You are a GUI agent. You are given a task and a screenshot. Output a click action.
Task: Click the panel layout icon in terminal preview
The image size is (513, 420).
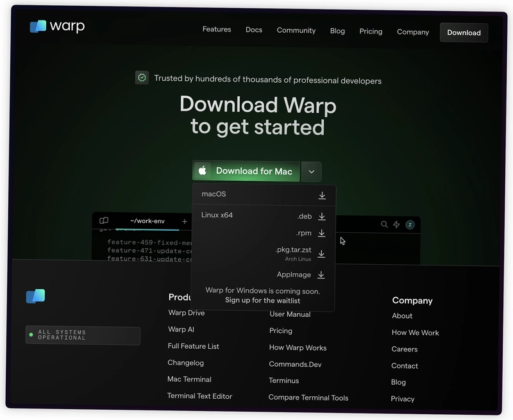(104, 221)
